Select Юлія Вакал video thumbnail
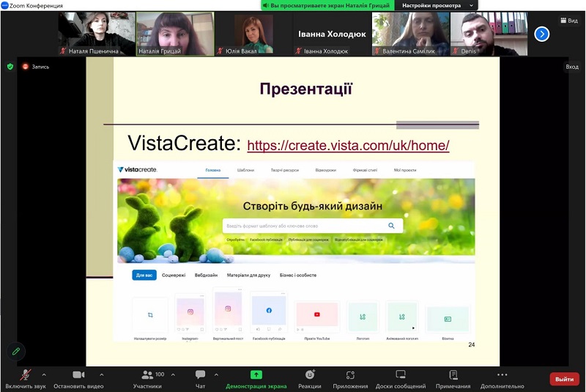Image resolution: width=586 pixels, height=392 pixels. click(x=253, y=34)
